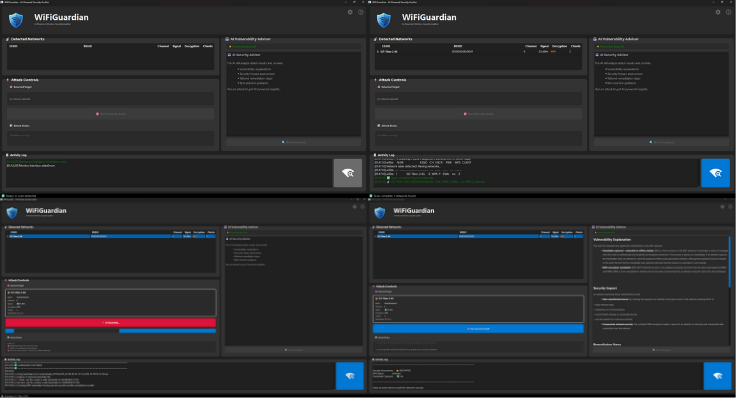Click AI Vulnerability Advisor panel icon in empty-network-list window
This screenshot has height=398, width=736.
(227, 39)
